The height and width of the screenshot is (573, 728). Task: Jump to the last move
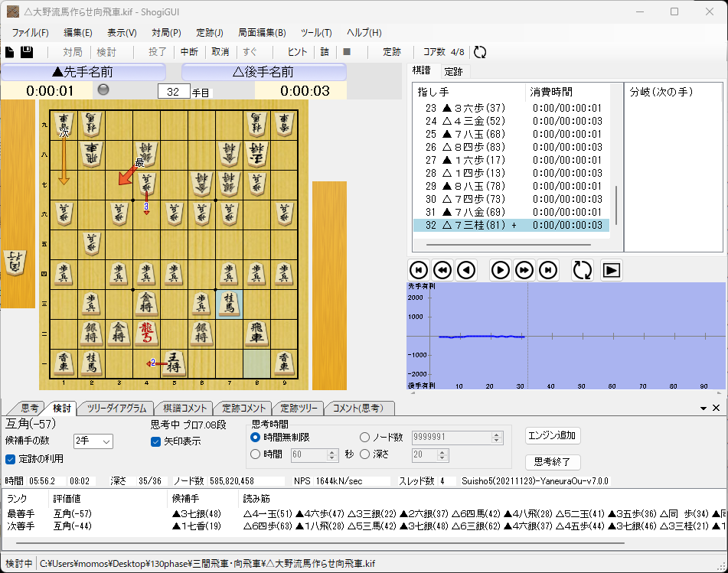pyautogui.click(x=548, y=270)
